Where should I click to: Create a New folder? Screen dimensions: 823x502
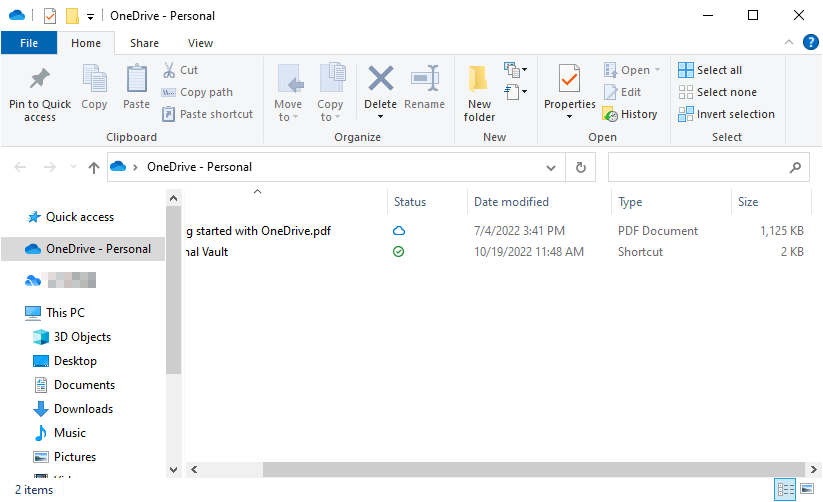[x=479, y=93]
